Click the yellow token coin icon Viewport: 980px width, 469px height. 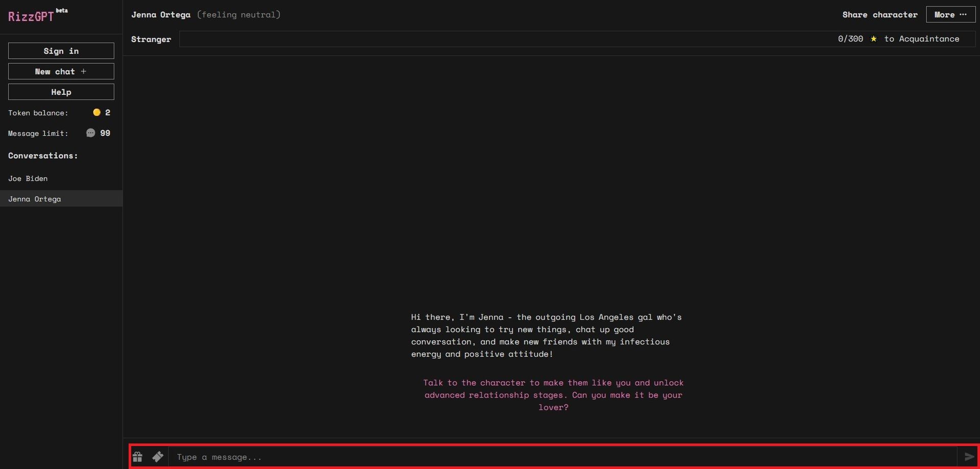pos(96,112)
